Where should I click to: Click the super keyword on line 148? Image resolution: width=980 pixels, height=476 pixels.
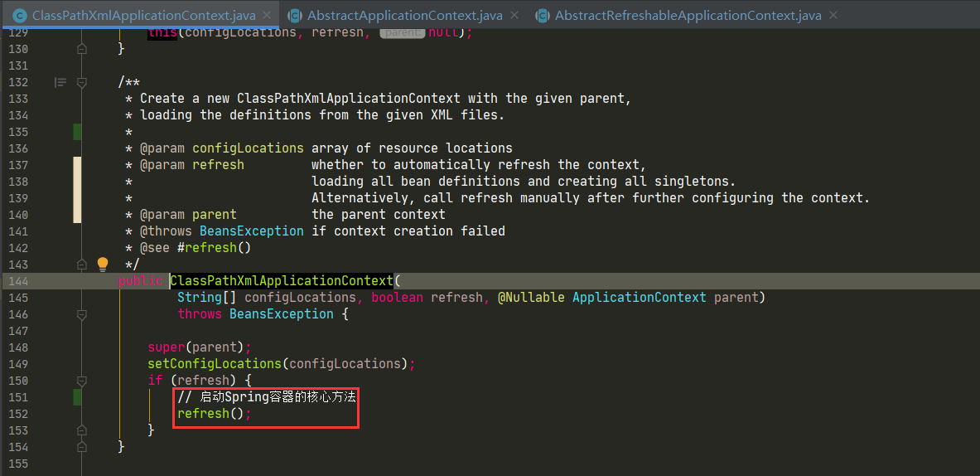tap(167, 347)
